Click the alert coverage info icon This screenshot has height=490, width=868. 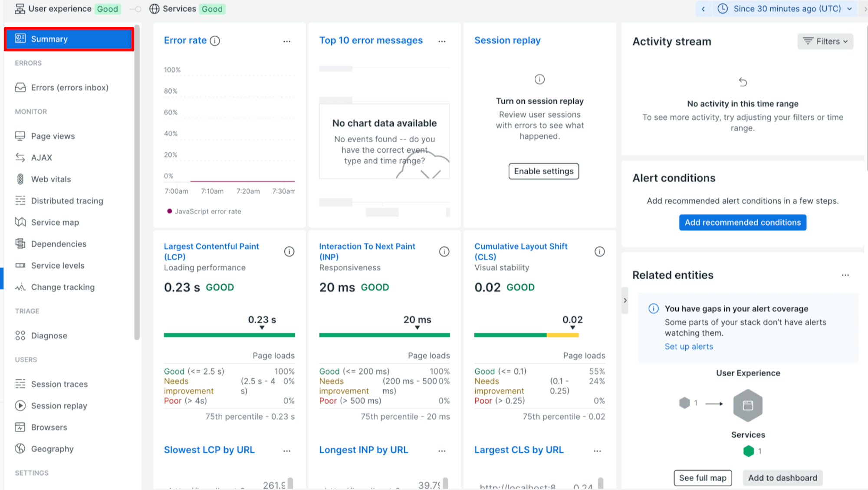coord(653,309)
